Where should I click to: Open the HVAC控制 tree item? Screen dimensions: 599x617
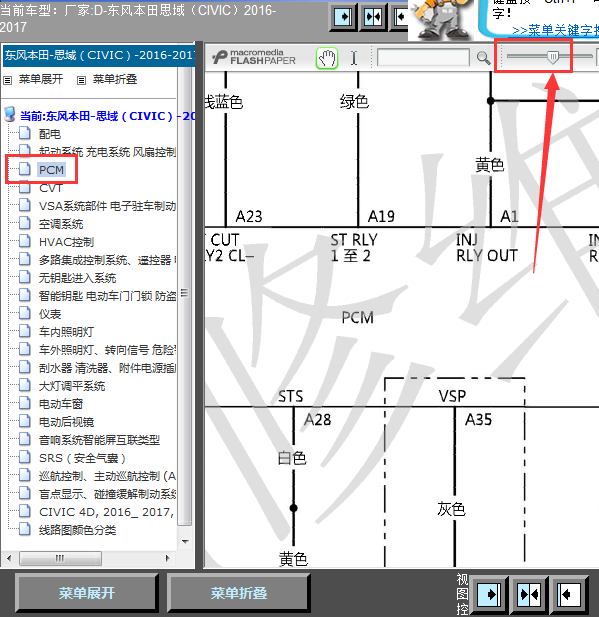(x=67, y=242)
